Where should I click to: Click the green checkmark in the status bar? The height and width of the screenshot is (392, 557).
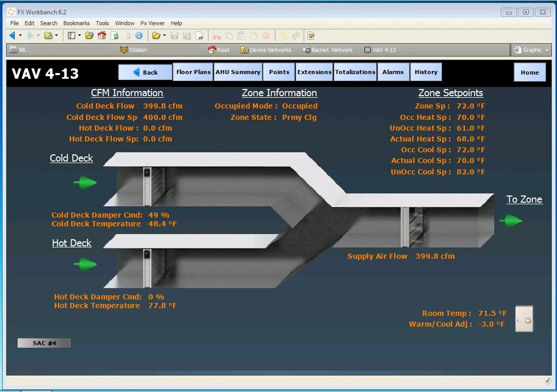click(x=547, y=381)
